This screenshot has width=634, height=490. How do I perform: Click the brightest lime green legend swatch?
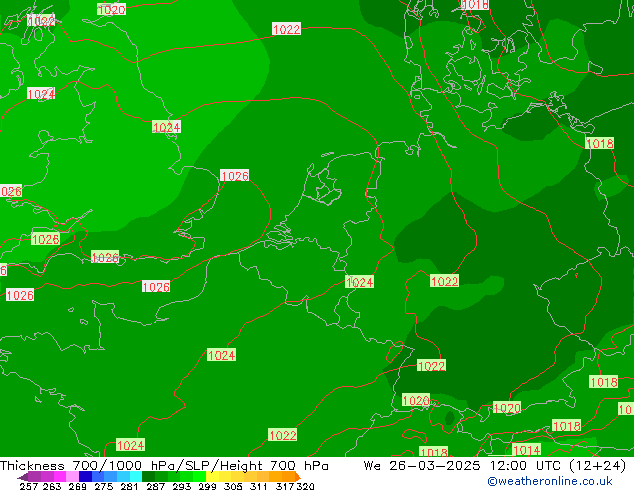pos(200,477)
